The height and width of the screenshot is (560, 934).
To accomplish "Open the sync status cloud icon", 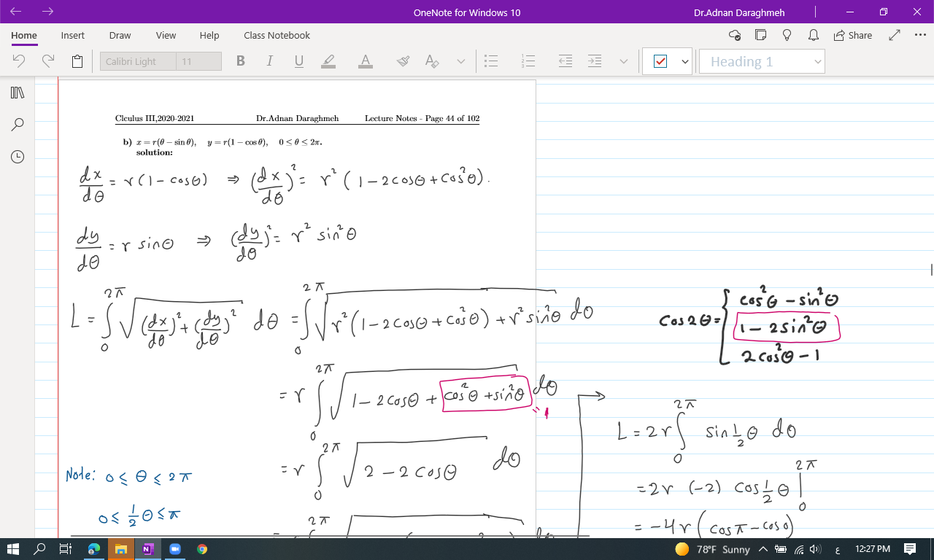I will point(735,35).
